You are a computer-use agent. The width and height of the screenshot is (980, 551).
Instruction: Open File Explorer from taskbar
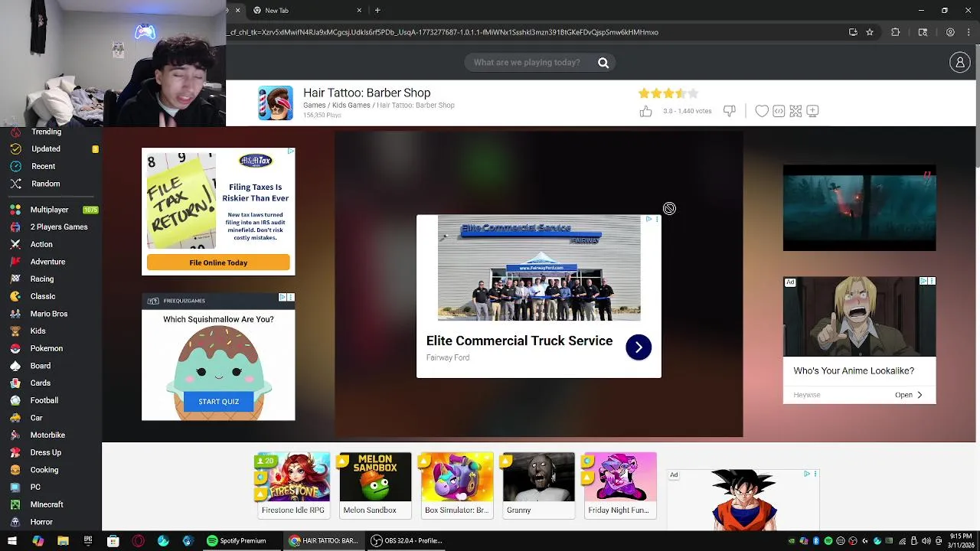(63, 541)
